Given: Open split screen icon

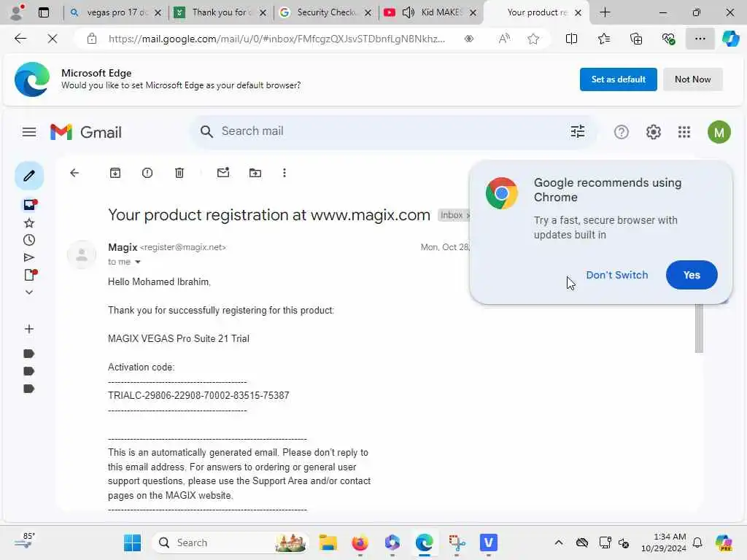Looking at the screenshot, I should coord(571,39).
